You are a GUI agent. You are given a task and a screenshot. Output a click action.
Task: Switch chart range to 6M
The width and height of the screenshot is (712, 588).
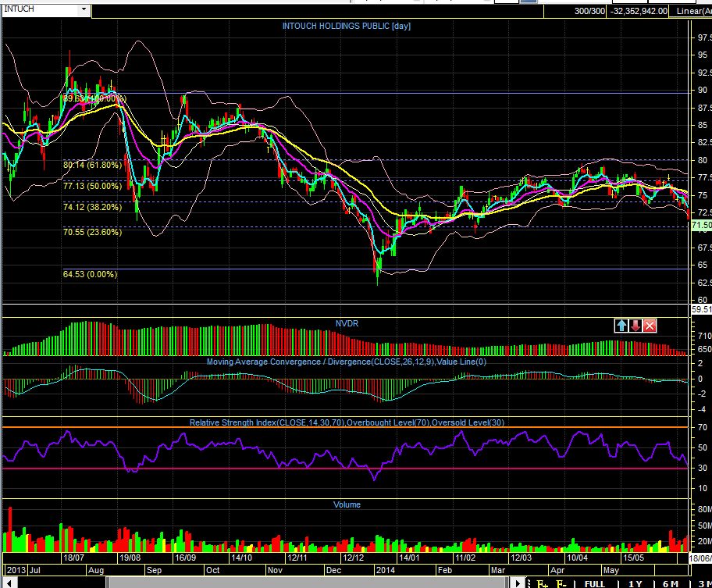point(670,583)
